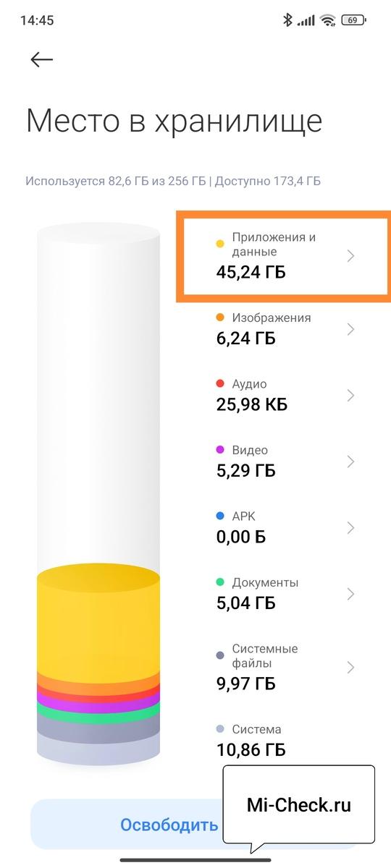Tap the cellular signal icon

(306, 20)
